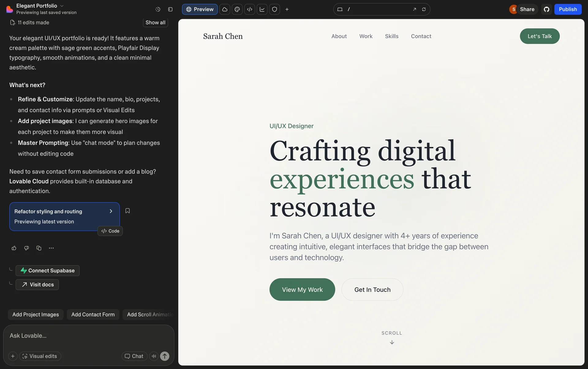Refresh the preview with reload icon
The image size is (588, 369).
click(424, 9)
